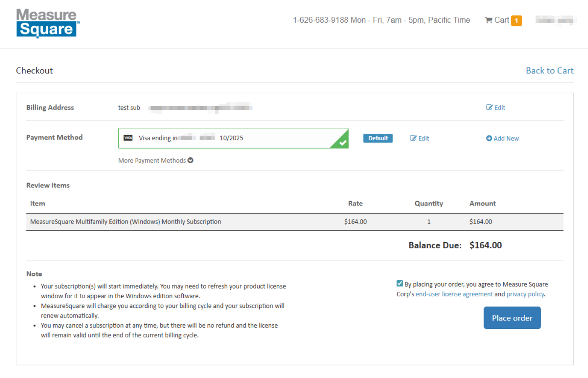Click the note about cancelling a subscription
The width and height of the screenshot is (588, 378).
(x=159, y=330)
